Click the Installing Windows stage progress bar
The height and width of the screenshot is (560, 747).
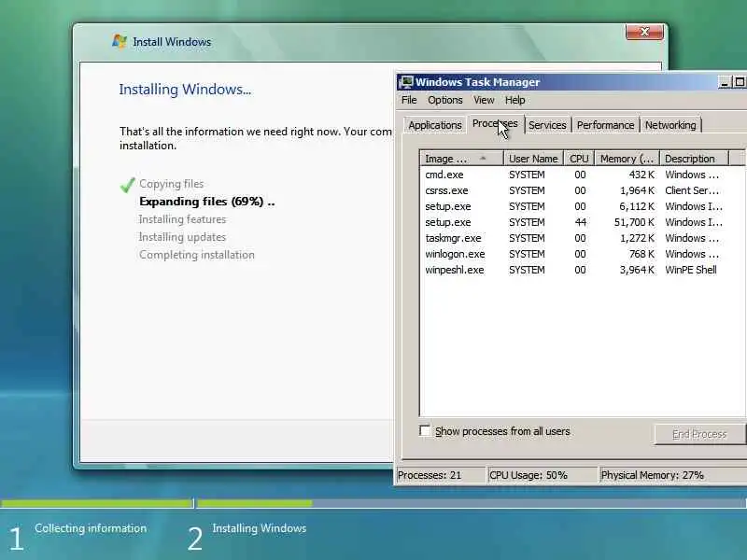click(472, 503)
